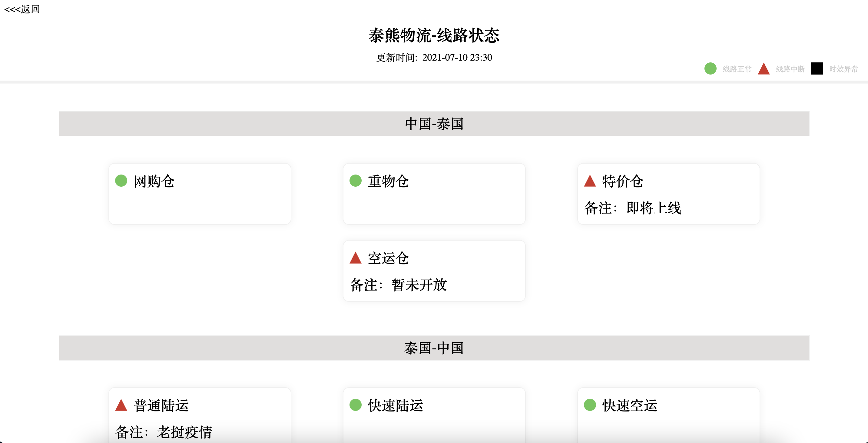Click the 特价仓 remark 即将上线
This screenshot has width=868, height=443.
click(x=654, y=208)
